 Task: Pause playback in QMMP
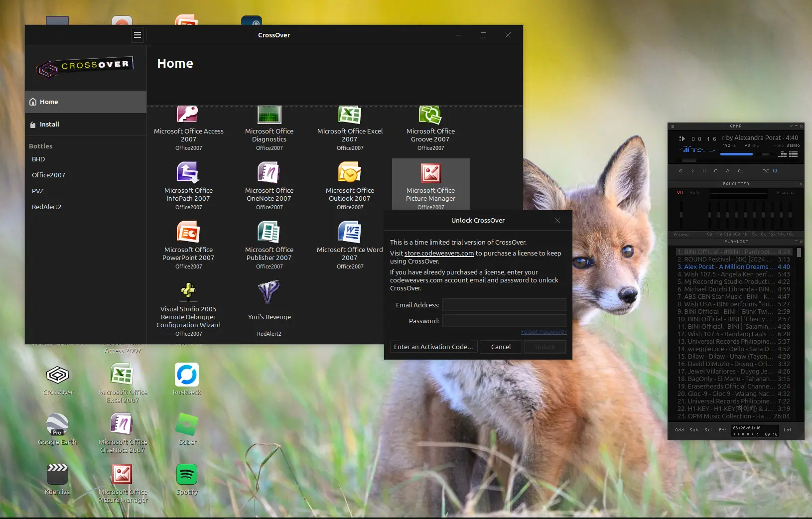click(x=704, y=171)
